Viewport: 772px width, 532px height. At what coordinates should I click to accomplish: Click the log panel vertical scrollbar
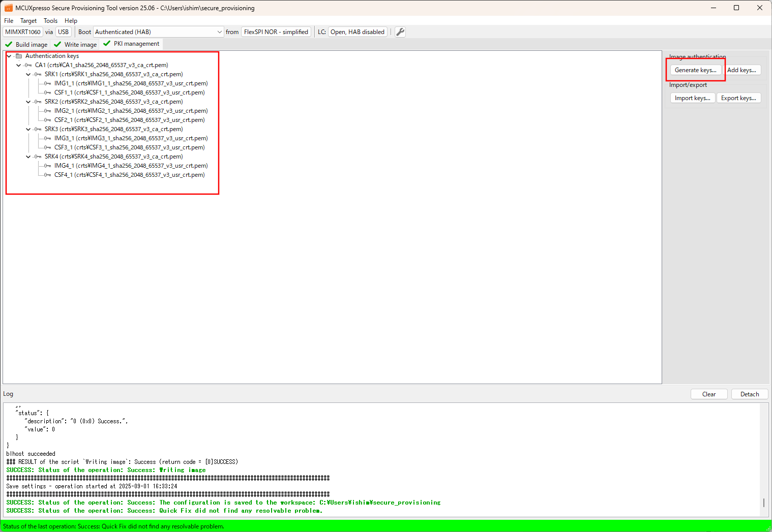pos(763,502)
